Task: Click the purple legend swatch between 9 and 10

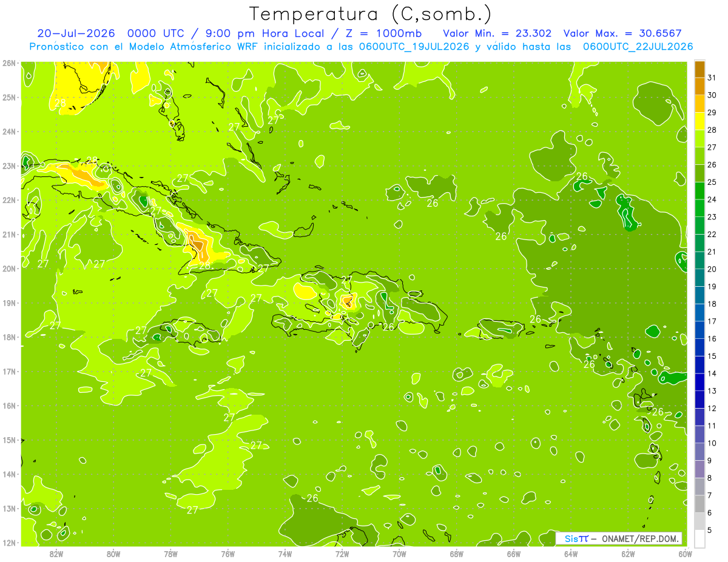Action: tap(699, 452)
